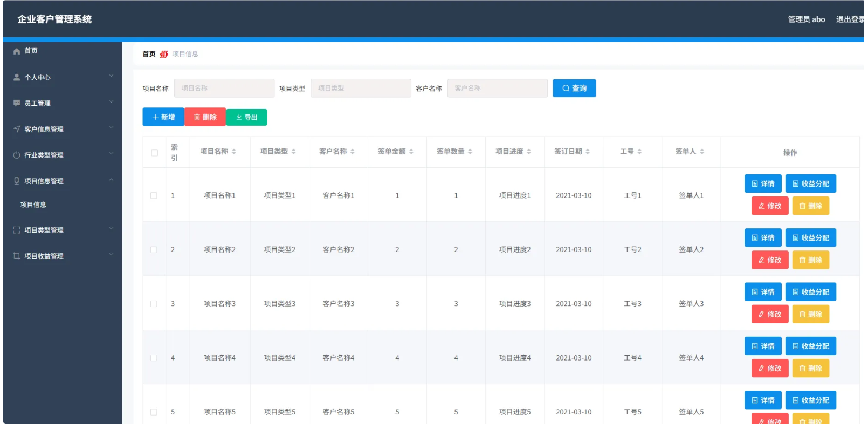Click the red 修改 button in row 2
Image resolution: width=868 pixels, height=435 pixels.
[770, 260]
